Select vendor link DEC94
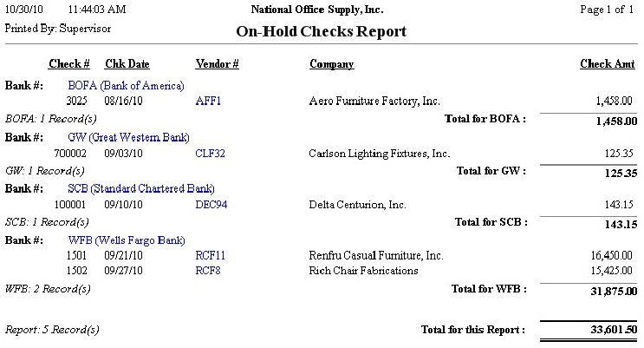Viewport: 644px width, 348px height. tap(211, 205)
